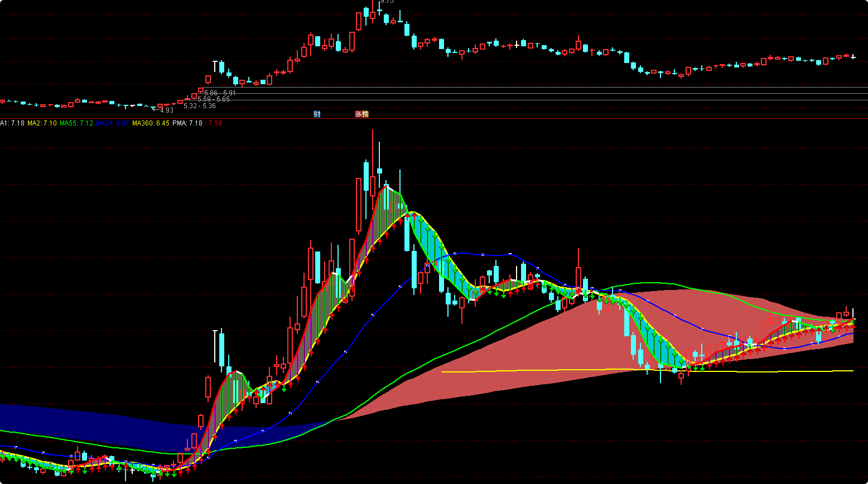Click the blue 财 marker icon
The height and width of the screenshot is (484, 868).
click(317, 114)
